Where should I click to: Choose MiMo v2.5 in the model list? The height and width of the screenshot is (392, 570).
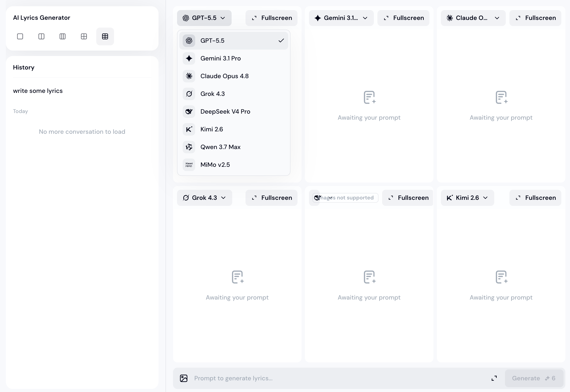234,165
